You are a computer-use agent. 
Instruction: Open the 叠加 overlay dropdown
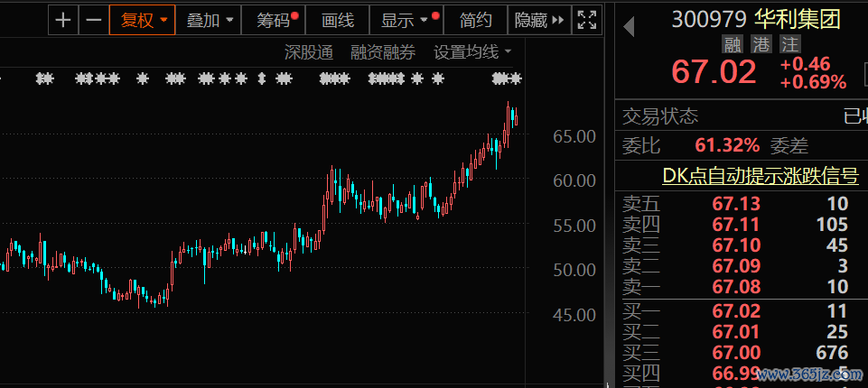(210, 20)
